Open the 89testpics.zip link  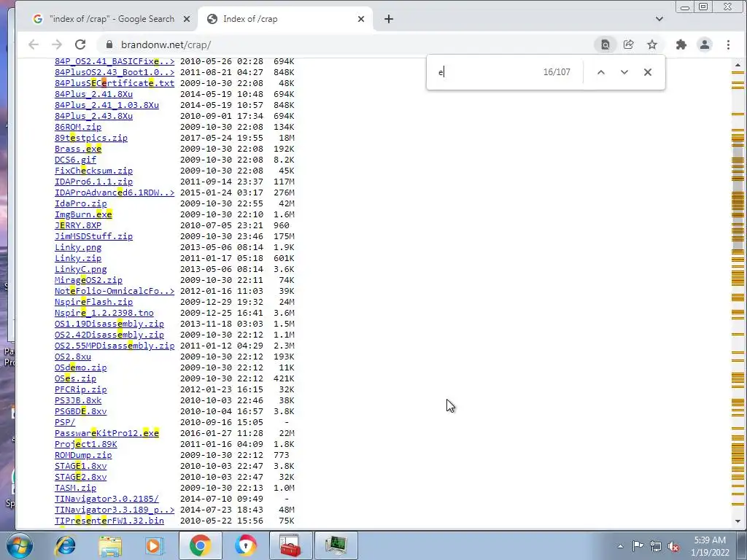click(x=91, y=138)
